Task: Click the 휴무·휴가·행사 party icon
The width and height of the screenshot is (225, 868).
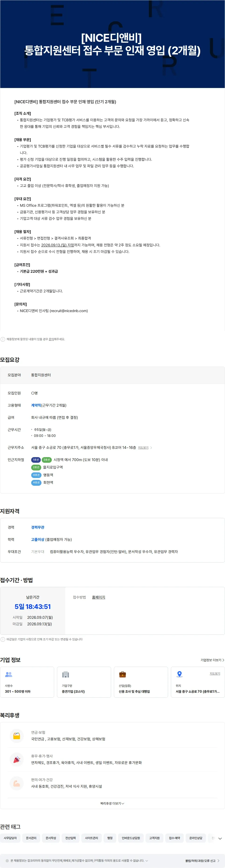Action: [x=16, y=760]
